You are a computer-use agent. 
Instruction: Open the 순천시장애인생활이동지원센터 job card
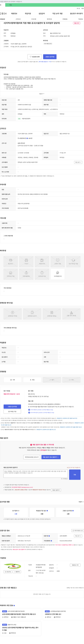click(x=21, y=614)
